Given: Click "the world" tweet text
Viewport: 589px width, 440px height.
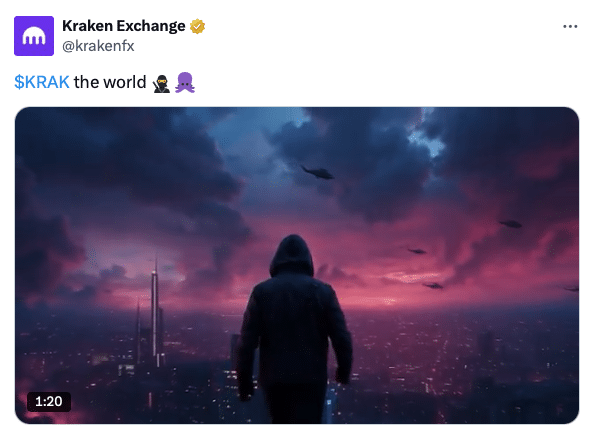Looking at the screenshot, I should pyautogui.click(x=110, y=82).
